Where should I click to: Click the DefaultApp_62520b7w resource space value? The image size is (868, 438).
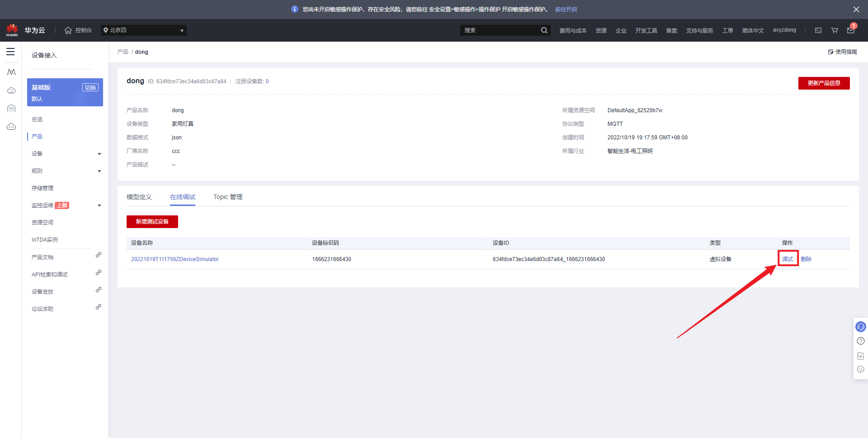(x=635, y=110)
